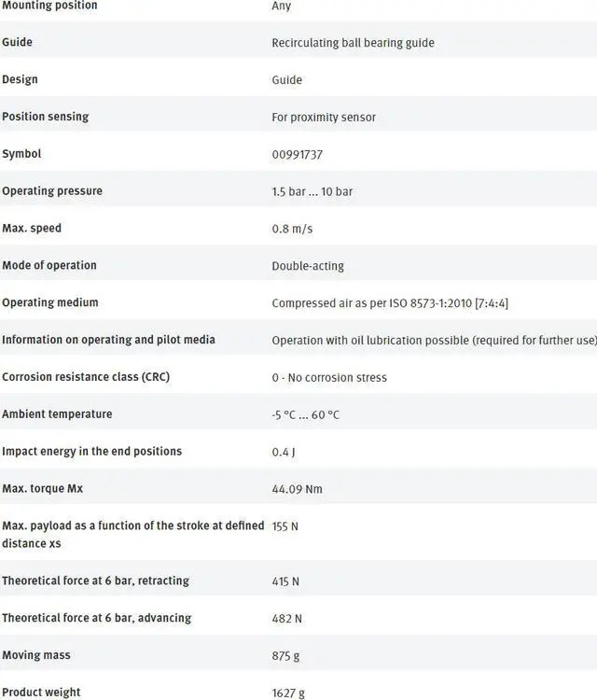Click the 'Operating medium' label
The image size is (597, 700).
coord(50,302)
